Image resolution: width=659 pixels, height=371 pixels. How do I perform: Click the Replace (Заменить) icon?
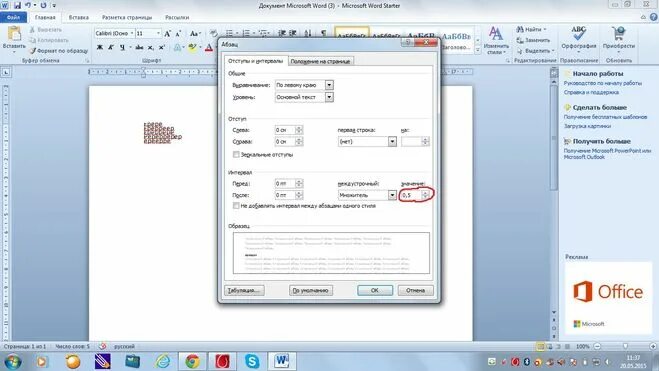(520, 40)
